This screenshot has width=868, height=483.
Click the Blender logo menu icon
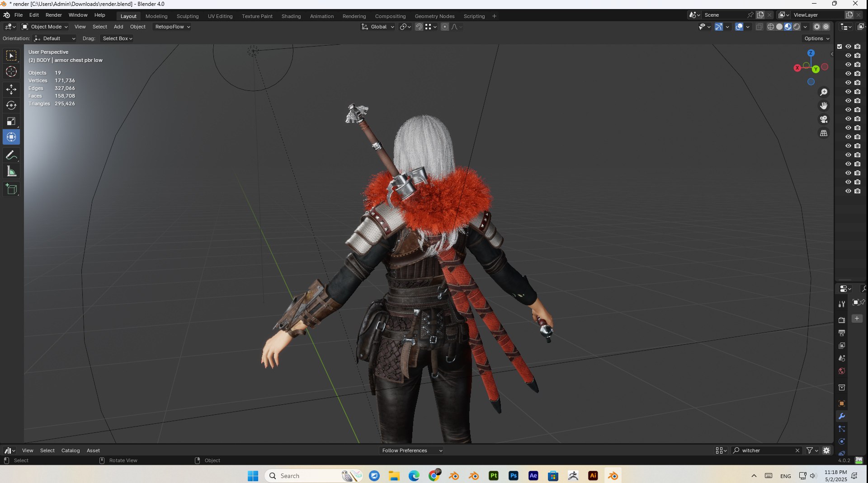pyautogui.click(x=6, y=15)
